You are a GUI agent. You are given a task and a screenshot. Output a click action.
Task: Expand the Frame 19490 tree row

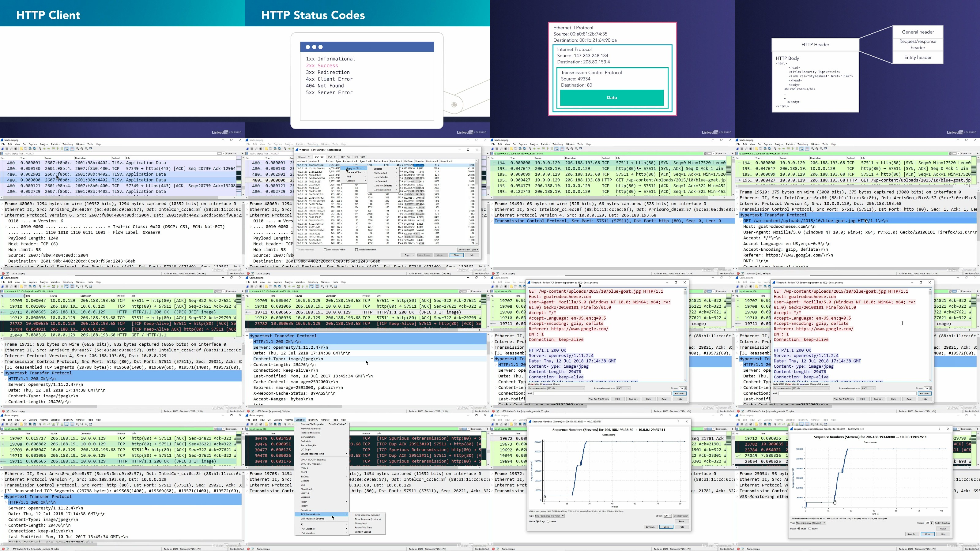coord(492,204)
